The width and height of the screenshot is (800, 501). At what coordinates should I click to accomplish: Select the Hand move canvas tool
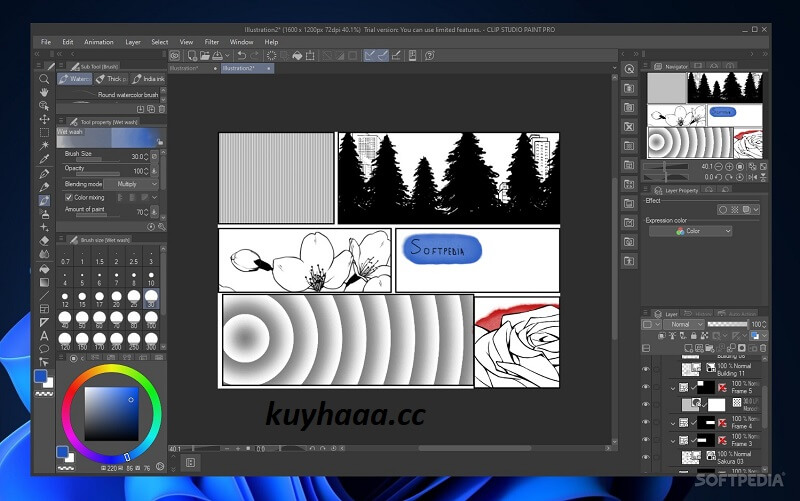coord(44,92)
